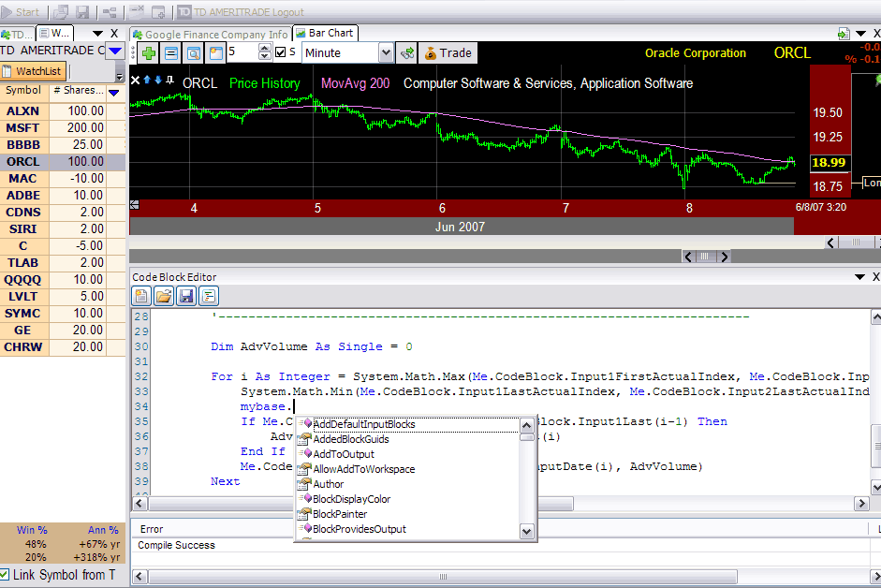
Task: Select the W... watchlist tab in left panel
Action: pyautogui.click(x=55, y=33)
